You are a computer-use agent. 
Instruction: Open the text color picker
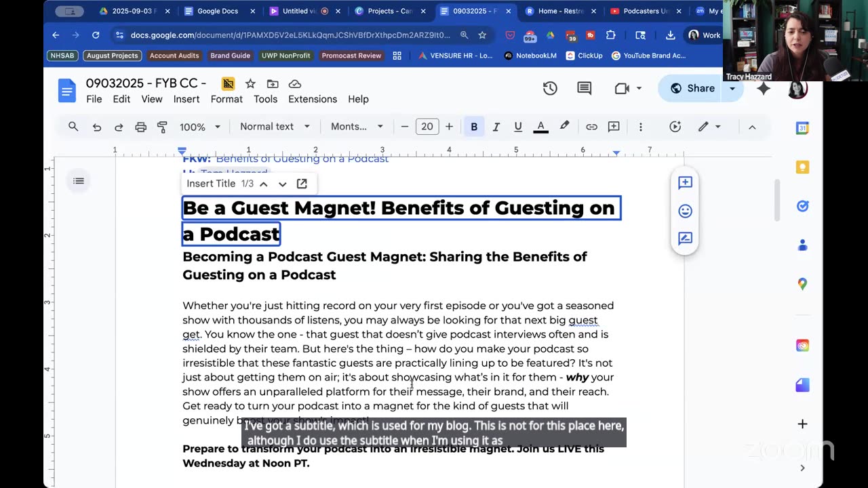point(540,127)
